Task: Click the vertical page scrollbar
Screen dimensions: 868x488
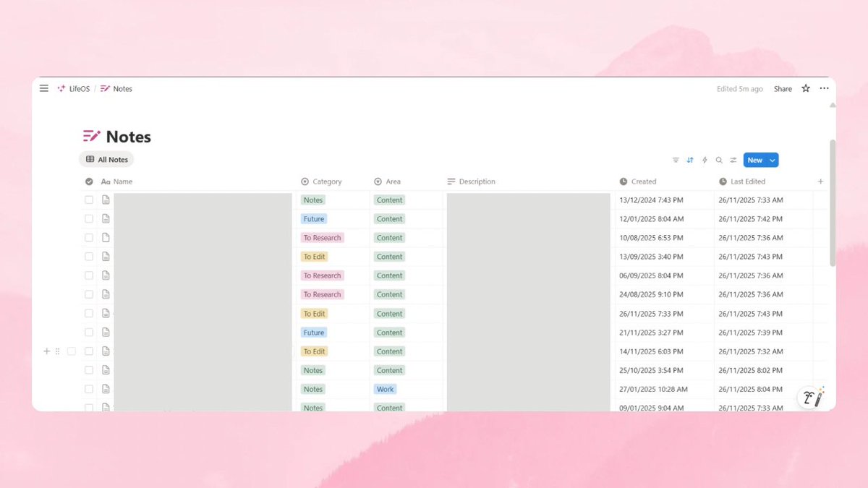Action: pyautogui.click(x=833, y=202)
